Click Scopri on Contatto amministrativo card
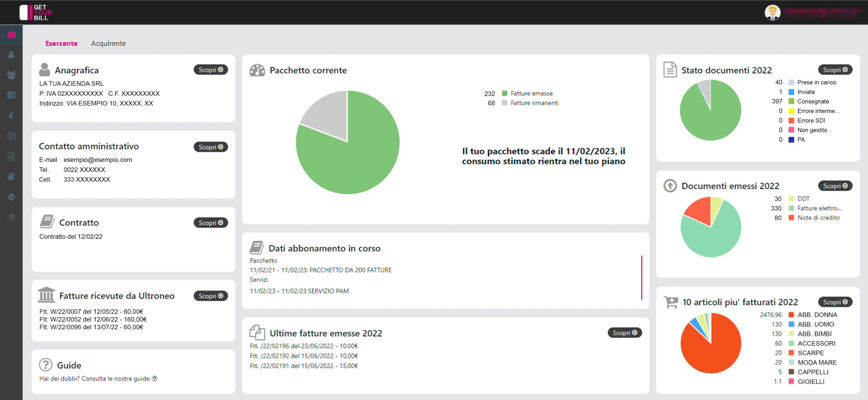Screen dimensions: 868x400 211,147
